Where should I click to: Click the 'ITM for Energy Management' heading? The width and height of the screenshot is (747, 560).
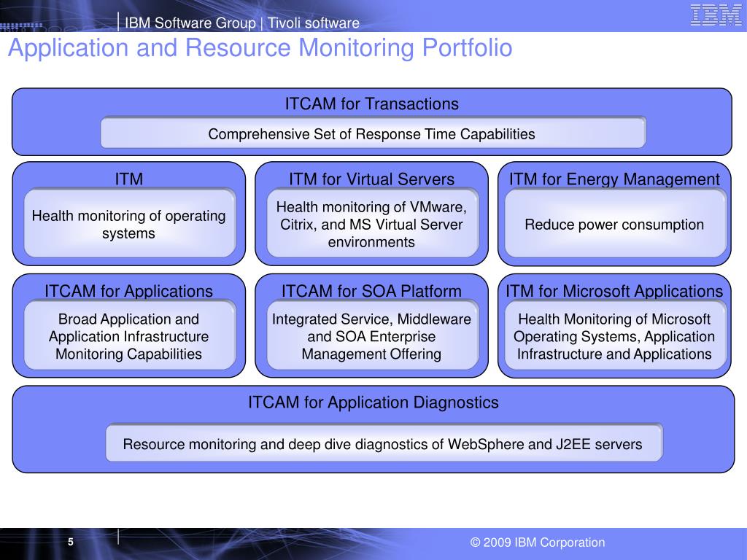pyautogui.click(x=614, y=179)
